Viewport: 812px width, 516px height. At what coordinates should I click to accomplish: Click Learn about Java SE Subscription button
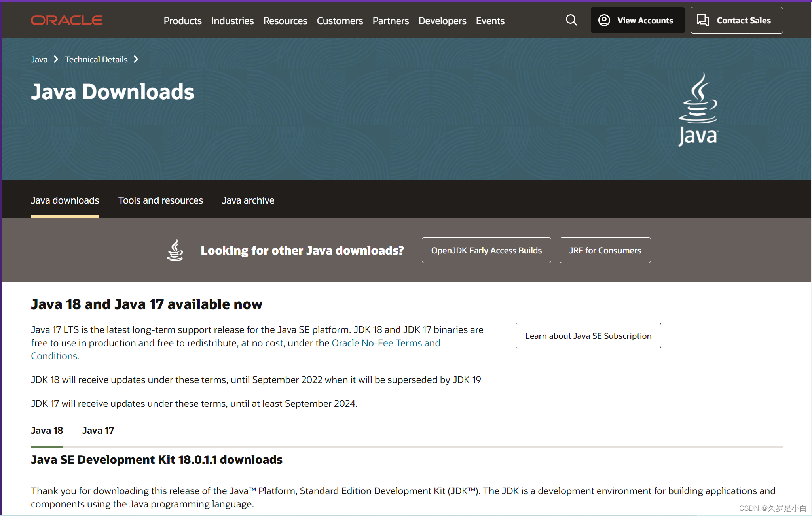click(588, 335)
